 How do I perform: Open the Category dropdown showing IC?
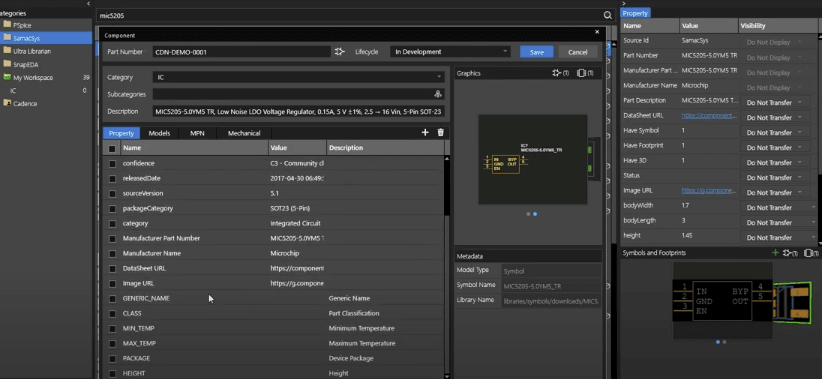coord(299,77)
